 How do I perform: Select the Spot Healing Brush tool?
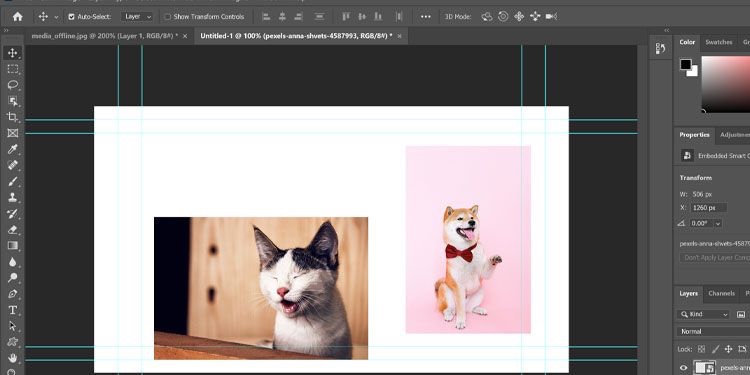[x=12, y=165]
